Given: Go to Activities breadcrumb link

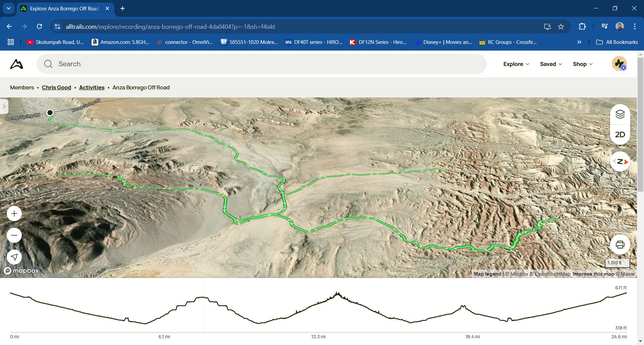Looking at the screenshot, I should click(92, 87).
